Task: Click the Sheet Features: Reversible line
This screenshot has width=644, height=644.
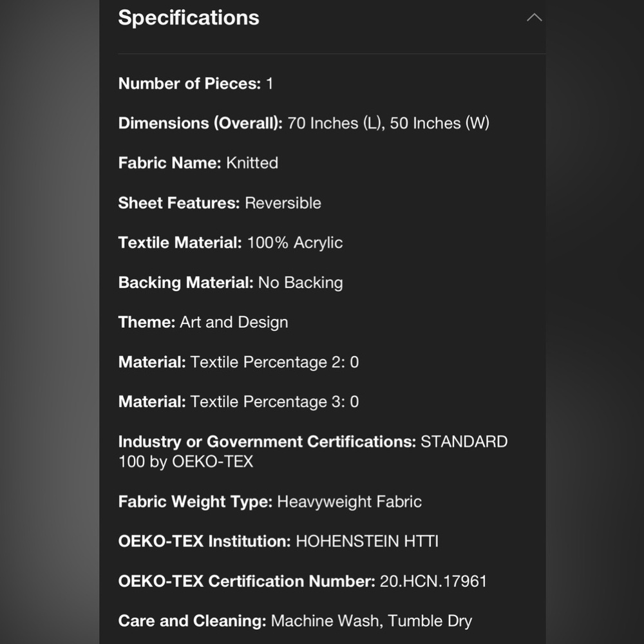Action: tap(220, 203)
